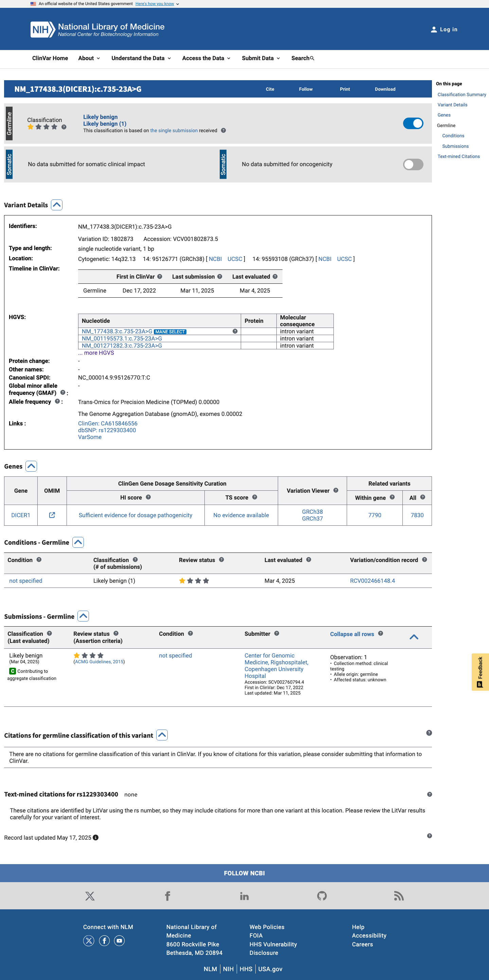Screen dimensions: 489x980
Task: Toggle on the Somatic classification switch
Action: [x=413, y=164]
